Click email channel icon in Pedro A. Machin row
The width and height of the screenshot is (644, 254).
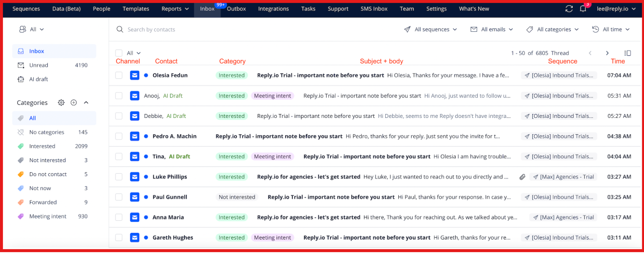[x=135, y=136]
